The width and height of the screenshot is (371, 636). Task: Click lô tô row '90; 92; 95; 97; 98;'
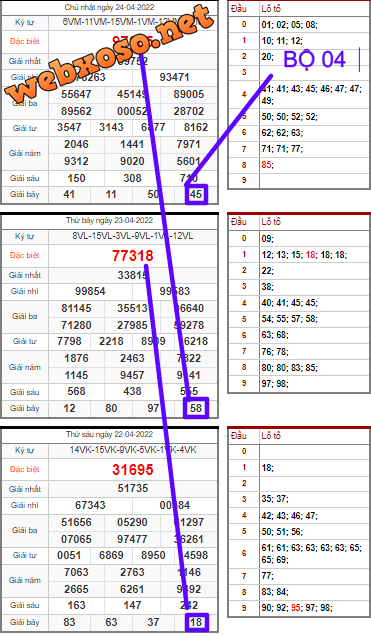[x=297, y=608]
